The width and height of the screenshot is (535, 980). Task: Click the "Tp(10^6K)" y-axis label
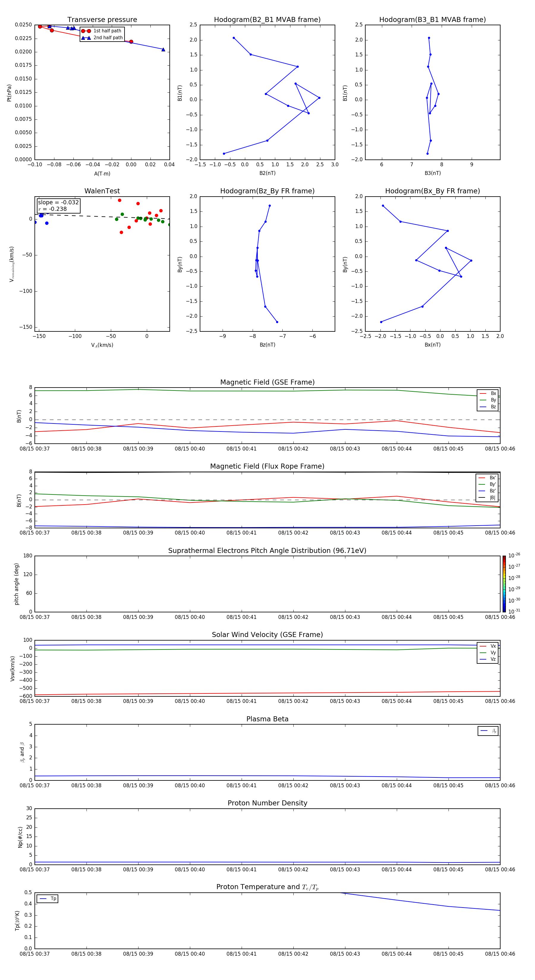click(x=17, y=921)
